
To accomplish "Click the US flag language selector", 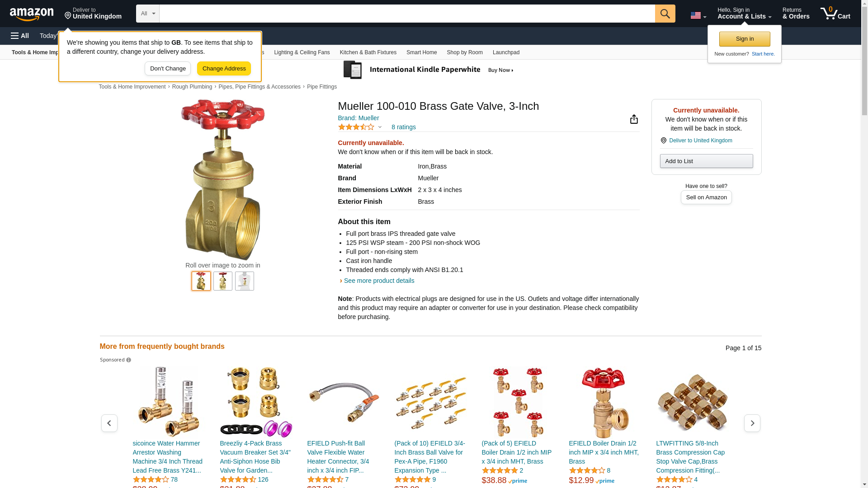I will pos(698,15).
